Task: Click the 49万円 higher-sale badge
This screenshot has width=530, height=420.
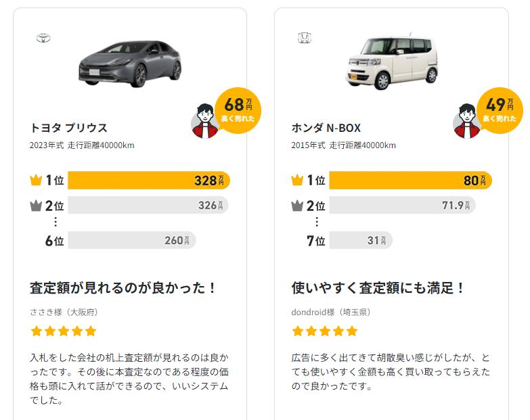Action: tap(499, 110)
